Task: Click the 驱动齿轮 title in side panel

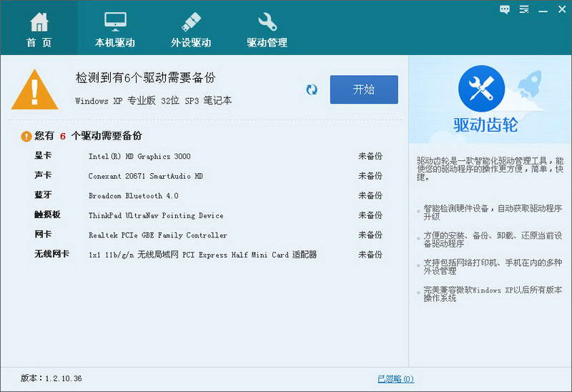Action: tap(485, 125)
